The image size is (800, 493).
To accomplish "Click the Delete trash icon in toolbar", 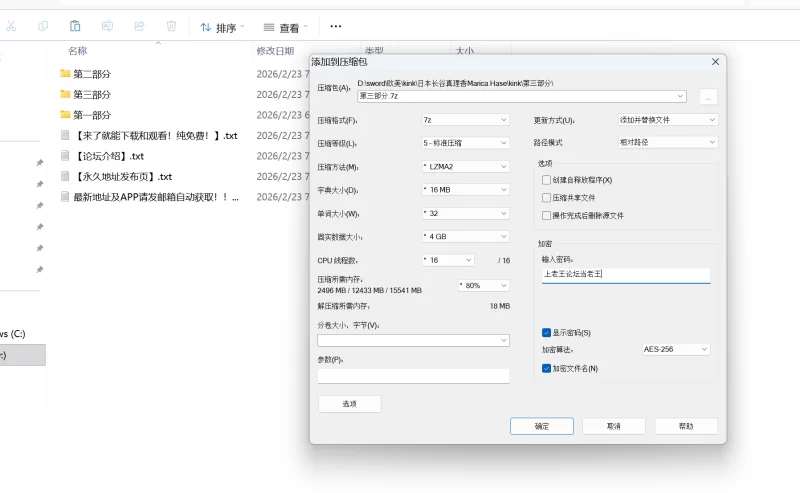I will tap(171, 26).
